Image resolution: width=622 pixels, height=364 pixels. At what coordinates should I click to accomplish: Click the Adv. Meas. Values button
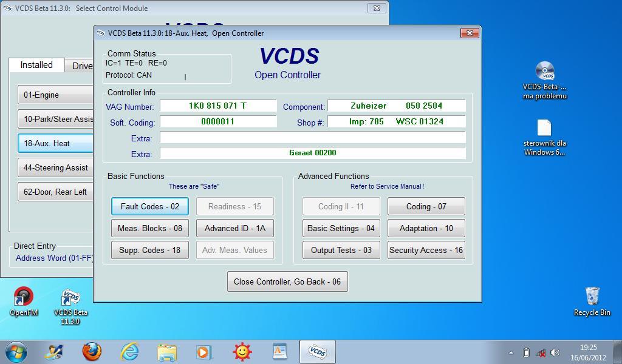pyautogui.click(x=235, y=250)
